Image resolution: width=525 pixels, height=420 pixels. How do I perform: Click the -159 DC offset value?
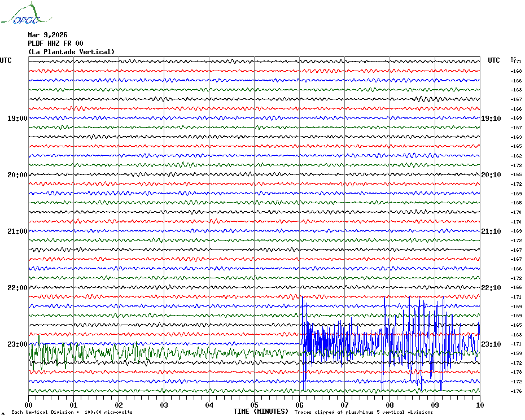tap(516, 353)
